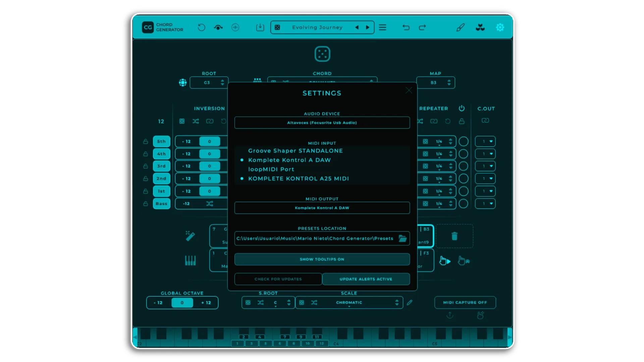Set Global Octave to -12
Screen dimensions: 644x362
coord(158,303)
